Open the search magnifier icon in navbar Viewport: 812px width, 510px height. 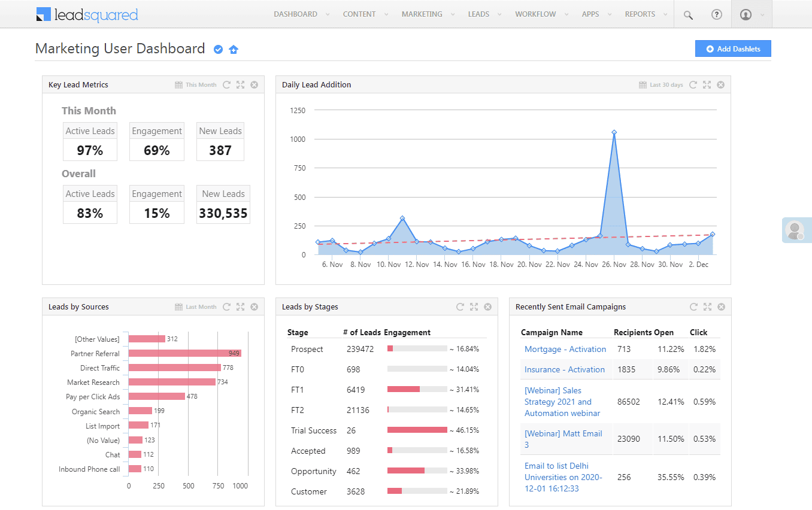(688, 15)
